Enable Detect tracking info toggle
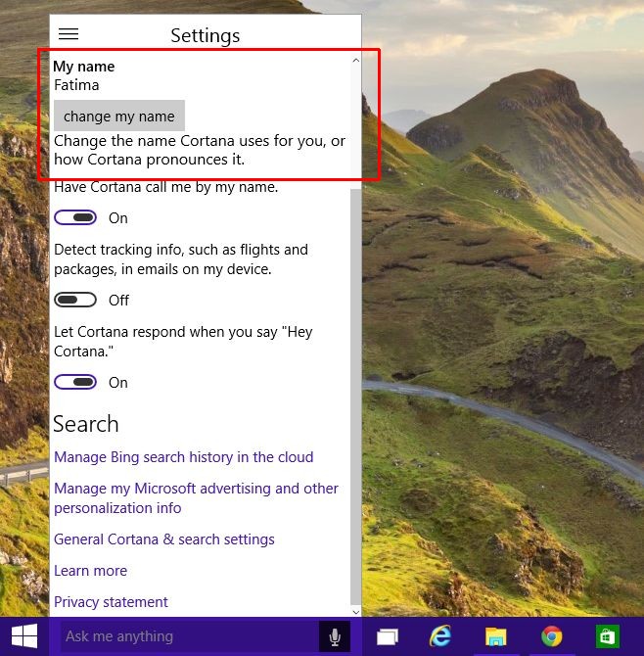644x656 pixels. 75,300
